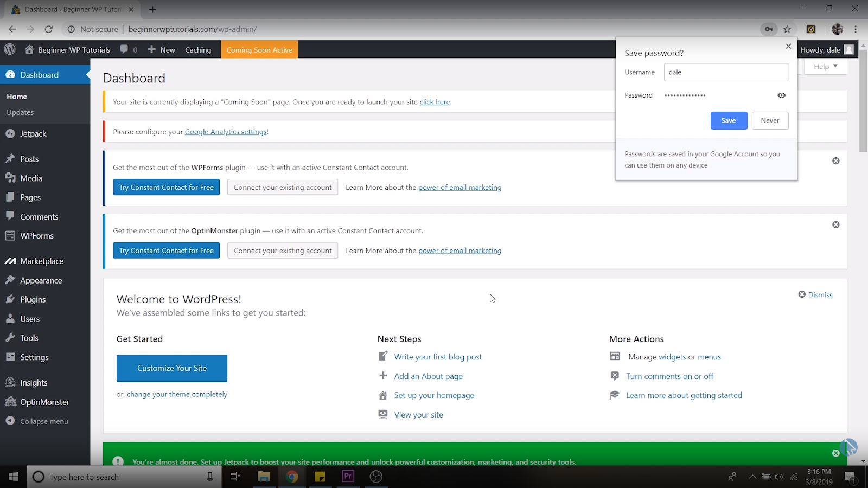
Task: Click Learn more about getting started
Action: click(x=684, y=395)
